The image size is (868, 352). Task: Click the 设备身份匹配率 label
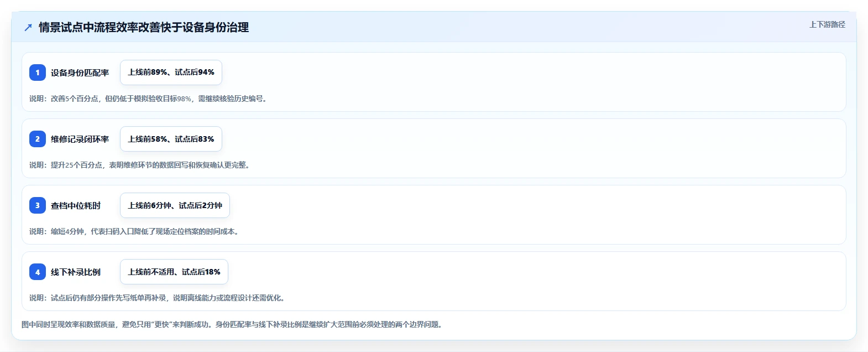(x=80, y=73)
